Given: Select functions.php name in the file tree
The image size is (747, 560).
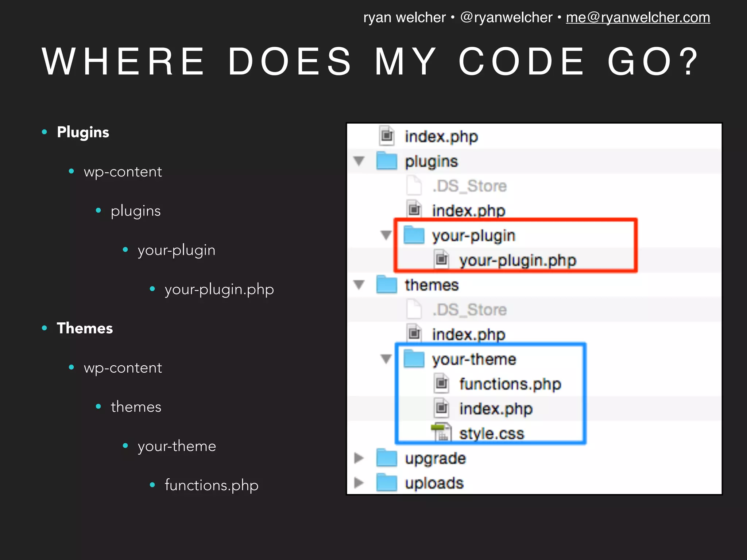Looking at the screenshot, I should pos(510,385).
